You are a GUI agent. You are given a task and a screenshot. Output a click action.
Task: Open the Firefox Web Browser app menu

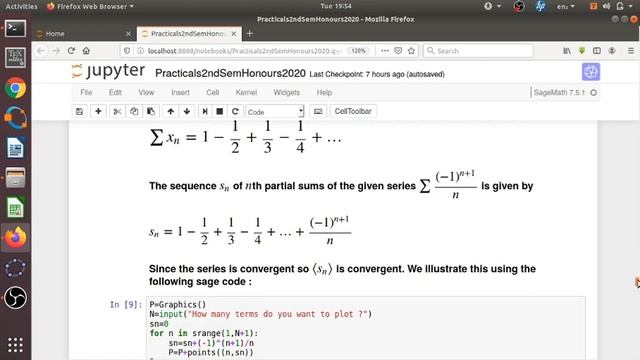tap(91, 6)
